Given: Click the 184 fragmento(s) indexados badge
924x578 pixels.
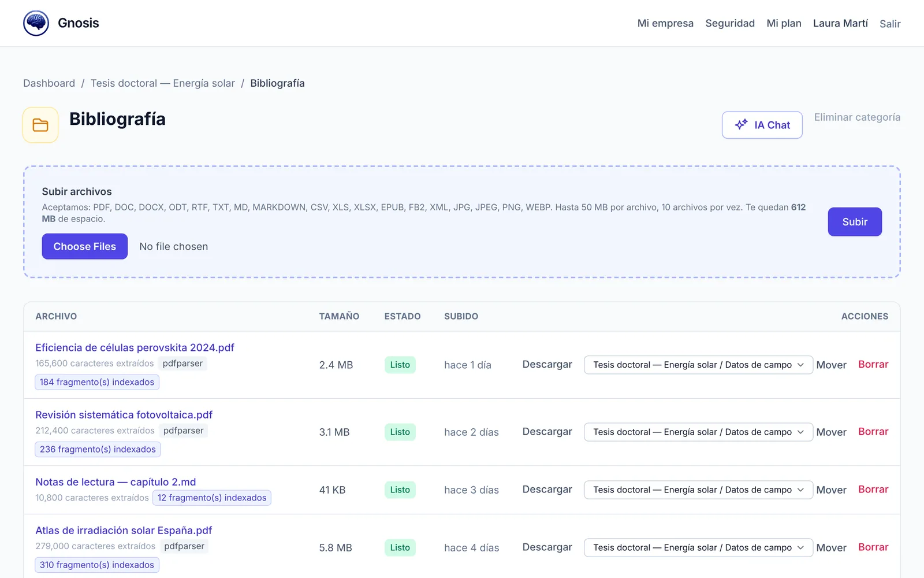Looking at the screenshot, I should pyautogui.click(x=97, y=382).
